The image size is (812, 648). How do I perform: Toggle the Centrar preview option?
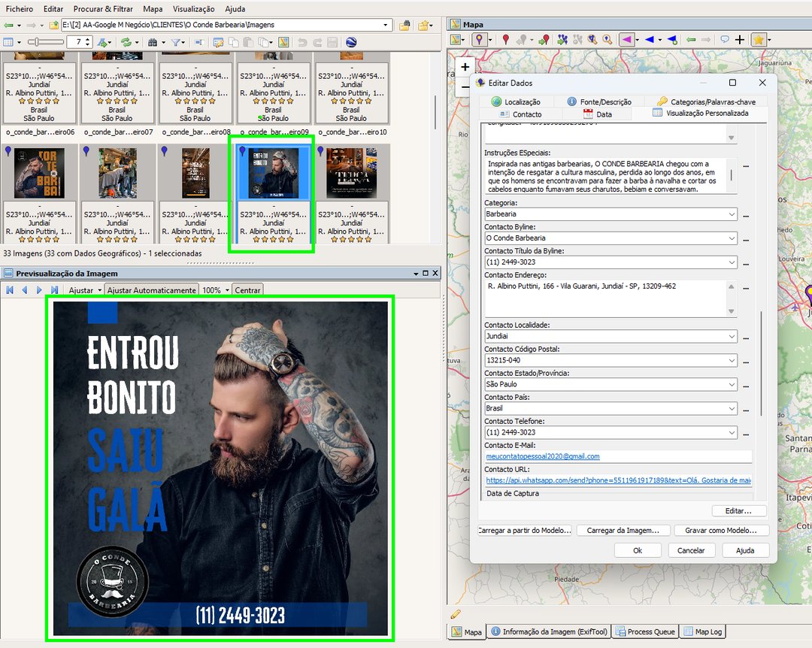click(247, 289)
